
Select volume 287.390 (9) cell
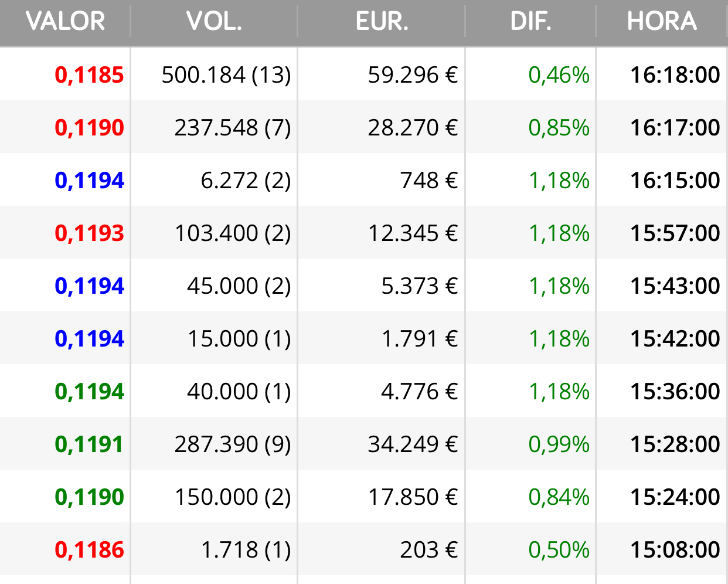[233, 444]
